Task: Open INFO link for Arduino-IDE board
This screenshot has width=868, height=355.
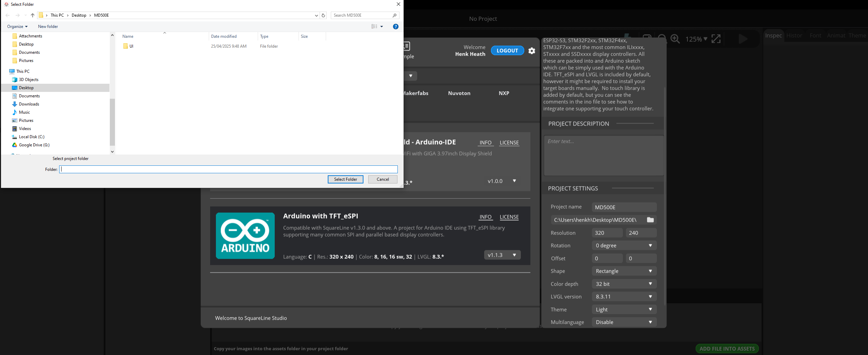Action: pyautogui.click(x=486, y=143)
